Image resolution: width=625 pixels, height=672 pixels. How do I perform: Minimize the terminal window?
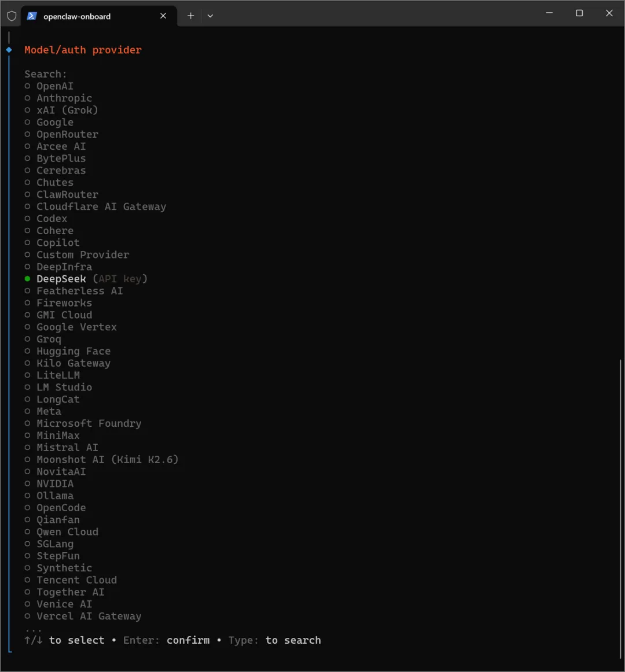[x=549, y=13]
